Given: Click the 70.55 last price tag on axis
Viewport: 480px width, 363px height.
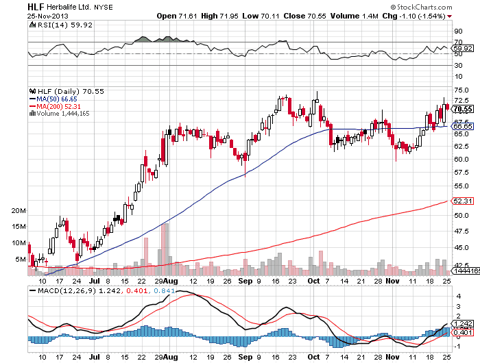Looking at the screenshot, I should coord(462,109).
